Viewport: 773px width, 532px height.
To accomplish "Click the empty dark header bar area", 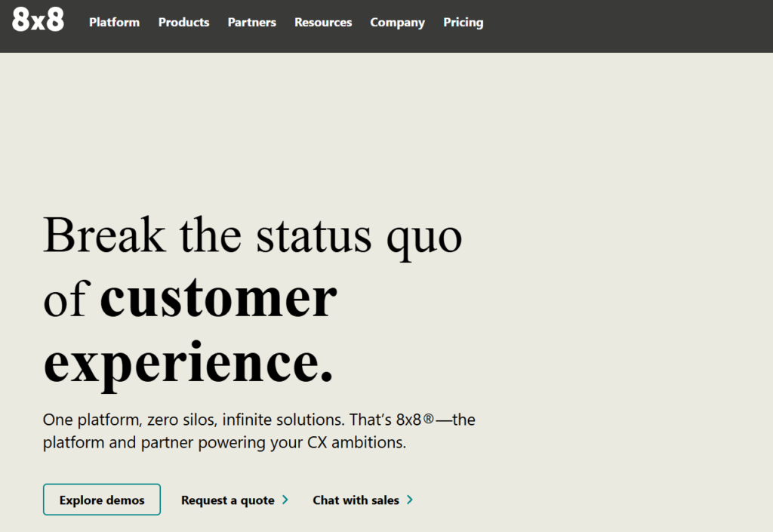I will click(627, 26).
